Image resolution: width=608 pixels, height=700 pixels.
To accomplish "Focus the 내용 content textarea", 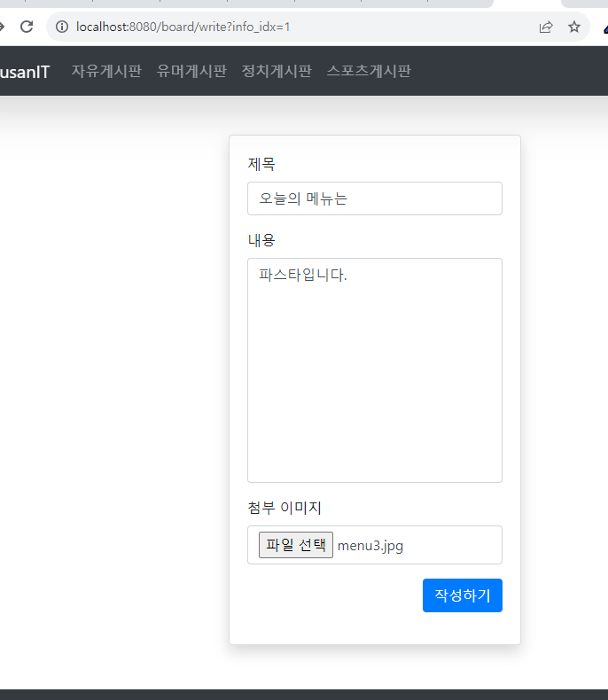I will (375, 370).
